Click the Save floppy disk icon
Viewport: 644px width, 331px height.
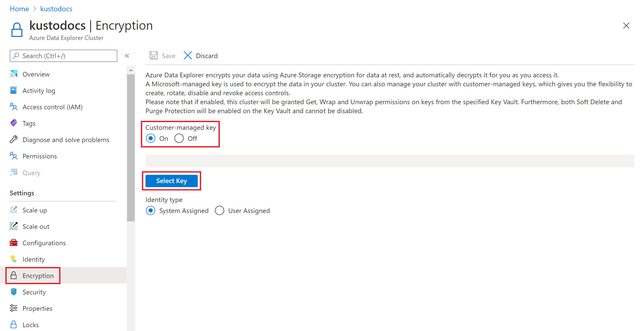coord(153,56)
